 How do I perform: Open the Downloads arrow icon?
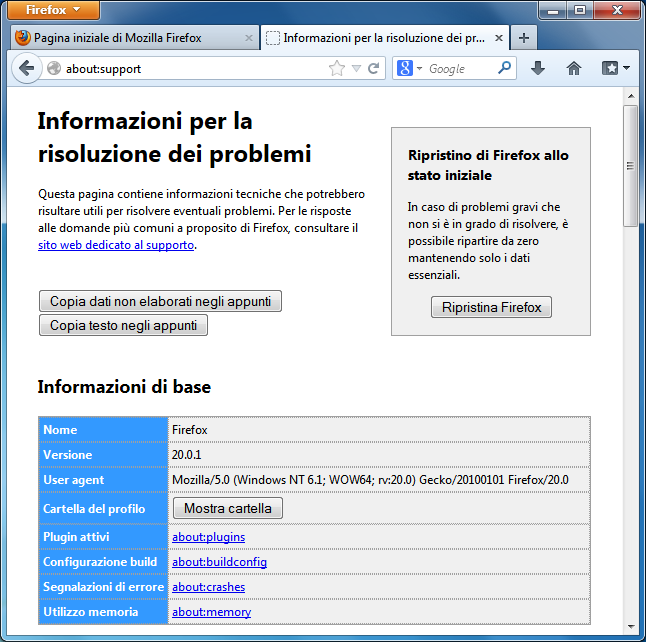coord(538,69)
